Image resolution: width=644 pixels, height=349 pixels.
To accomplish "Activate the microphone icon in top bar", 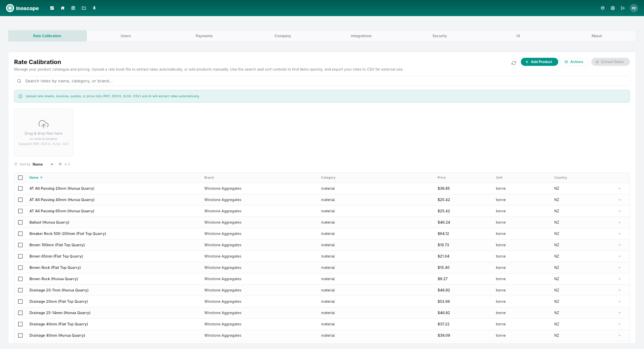I will 94,8.
